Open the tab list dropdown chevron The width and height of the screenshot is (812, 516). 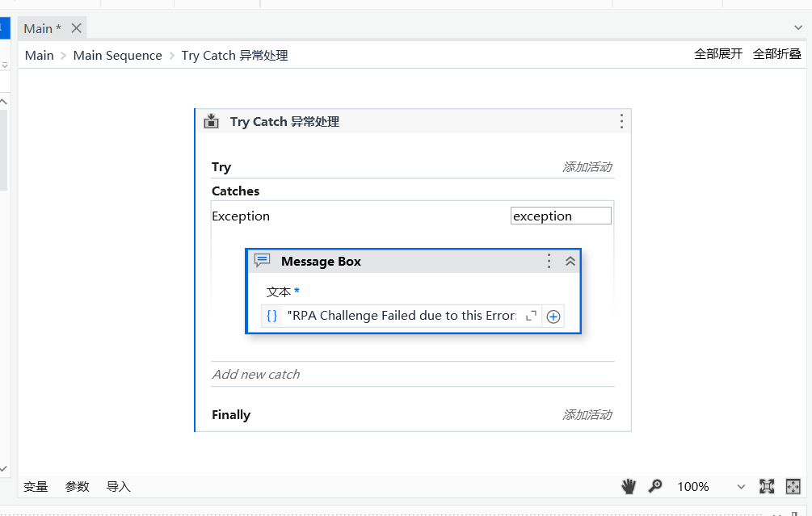coord(798,27)
